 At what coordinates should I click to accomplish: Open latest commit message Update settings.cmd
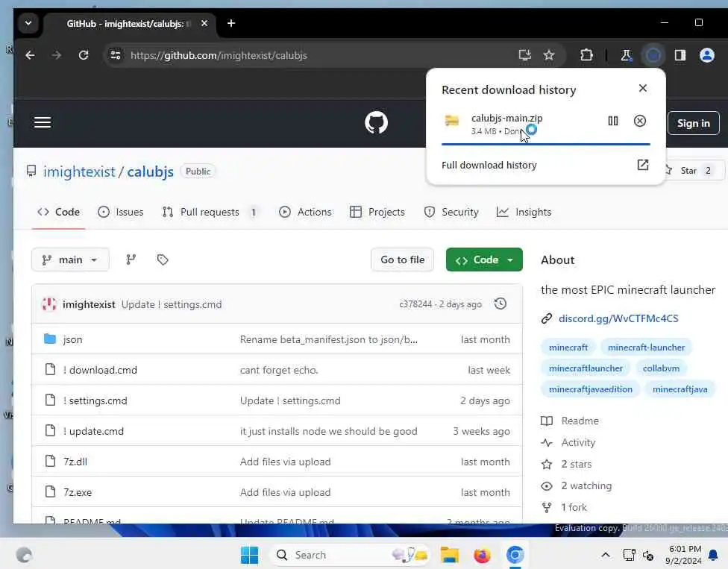click(x=172, y=304)
